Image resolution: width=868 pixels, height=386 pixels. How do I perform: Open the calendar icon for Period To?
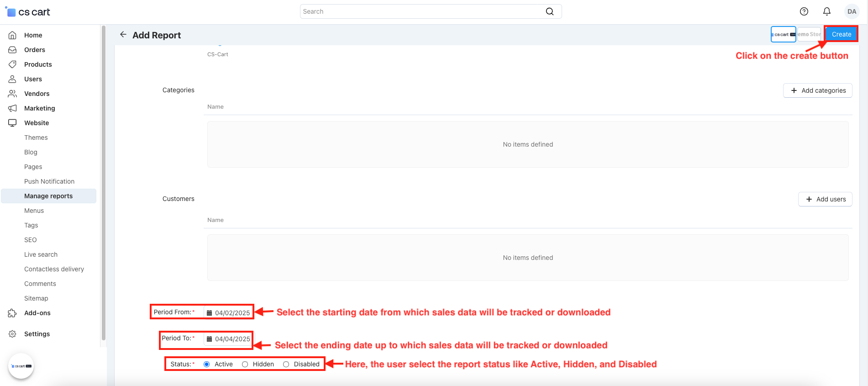coord(210,339)
